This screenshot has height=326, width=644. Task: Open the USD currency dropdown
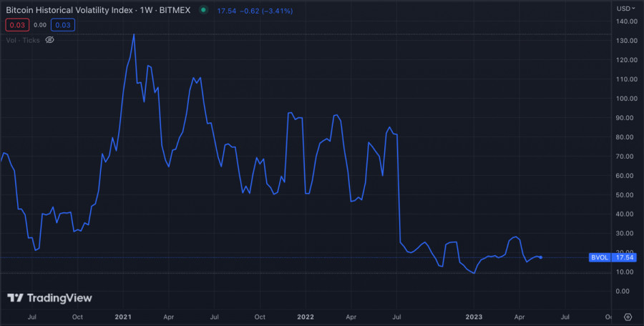623,9
